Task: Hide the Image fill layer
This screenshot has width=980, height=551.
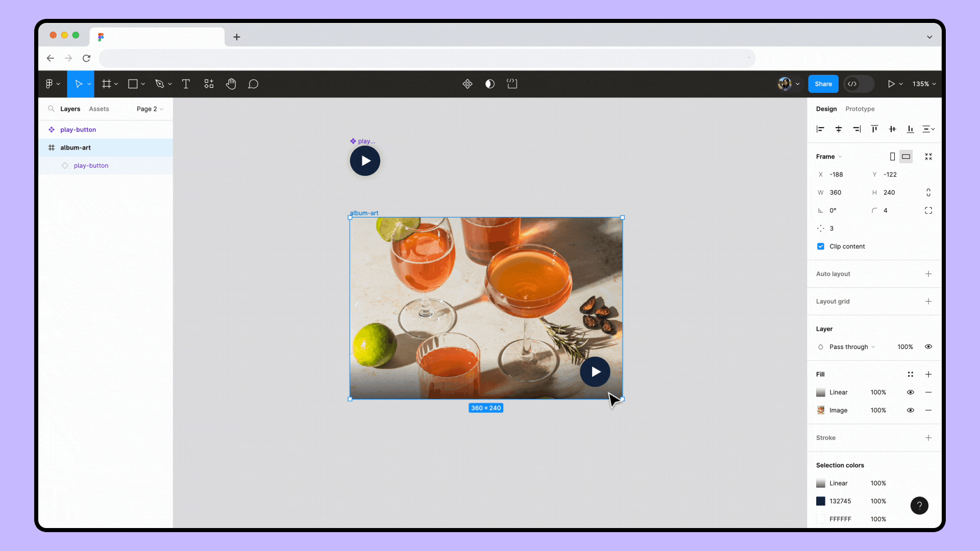Action: (x=911, y=410)
